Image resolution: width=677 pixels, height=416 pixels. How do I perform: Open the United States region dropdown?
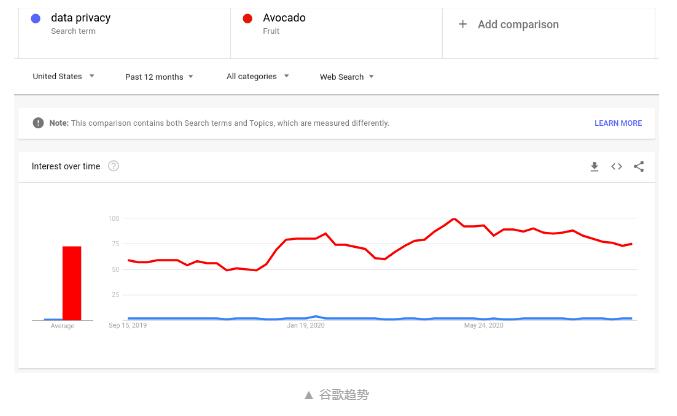tap(63, 76)
